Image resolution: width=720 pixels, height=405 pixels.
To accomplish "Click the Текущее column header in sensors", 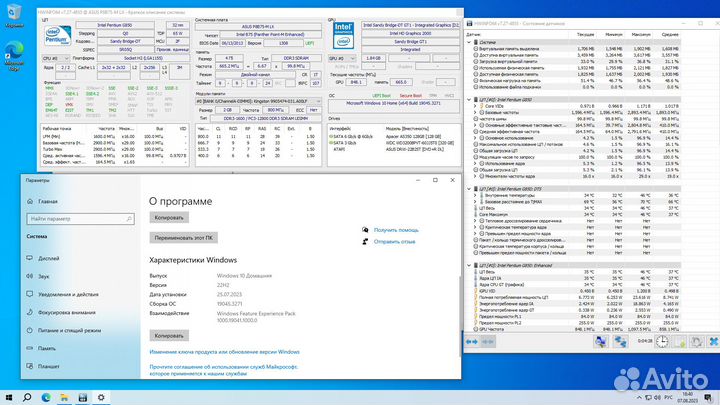I will coord(585,34).
